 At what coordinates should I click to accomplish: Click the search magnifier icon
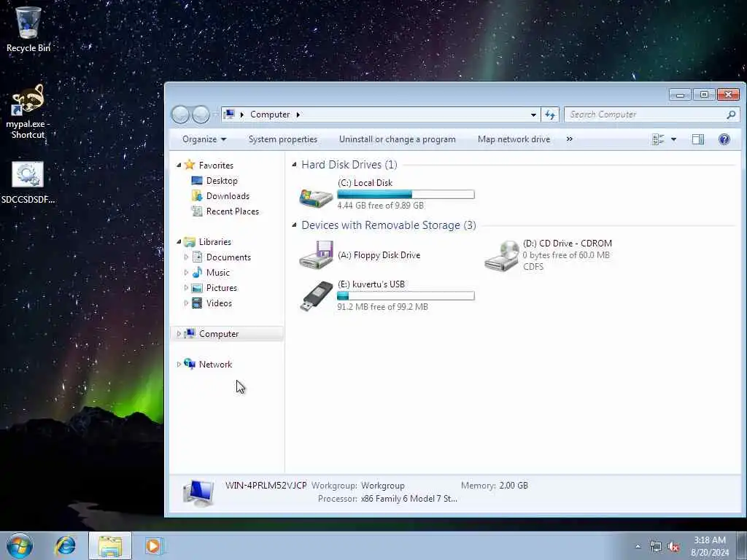[731, 114]
